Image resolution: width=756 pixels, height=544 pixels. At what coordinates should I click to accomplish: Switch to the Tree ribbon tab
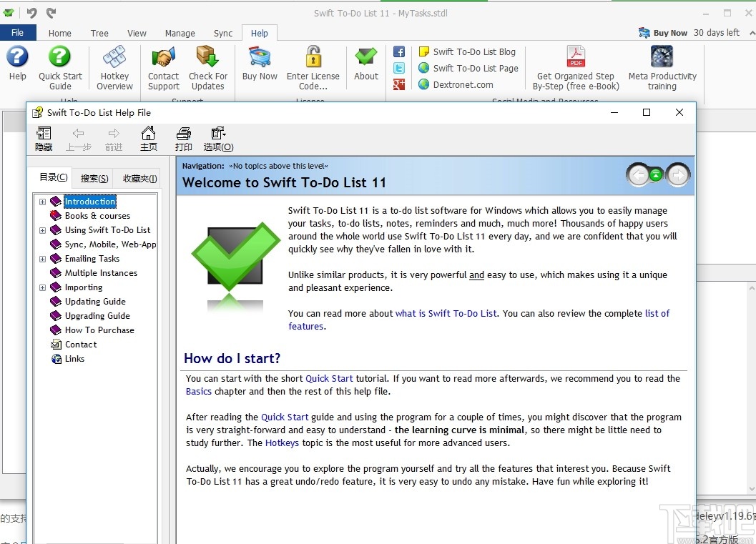pyautogui.click(x=99, y=34)
